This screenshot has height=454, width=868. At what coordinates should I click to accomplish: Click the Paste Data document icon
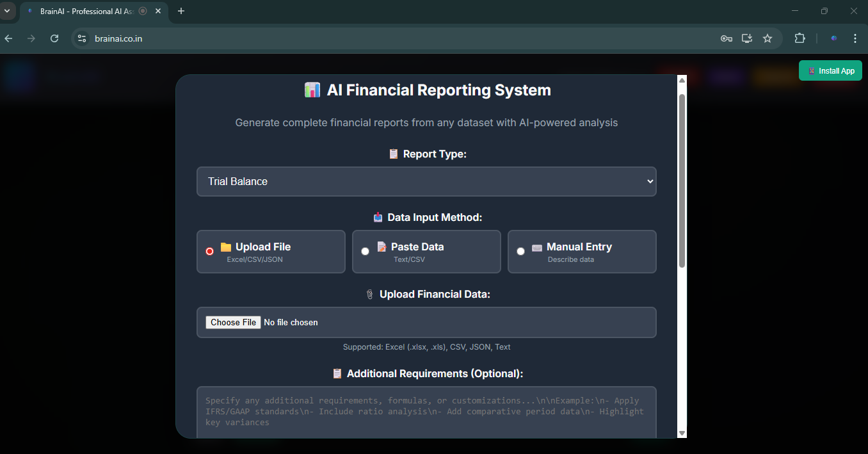point(382,247)
